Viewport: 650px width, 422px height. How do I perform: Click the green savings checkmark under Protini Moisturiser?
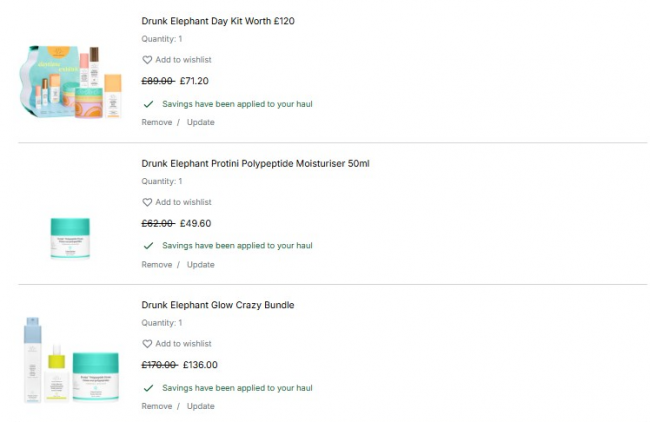pos(148,245)
